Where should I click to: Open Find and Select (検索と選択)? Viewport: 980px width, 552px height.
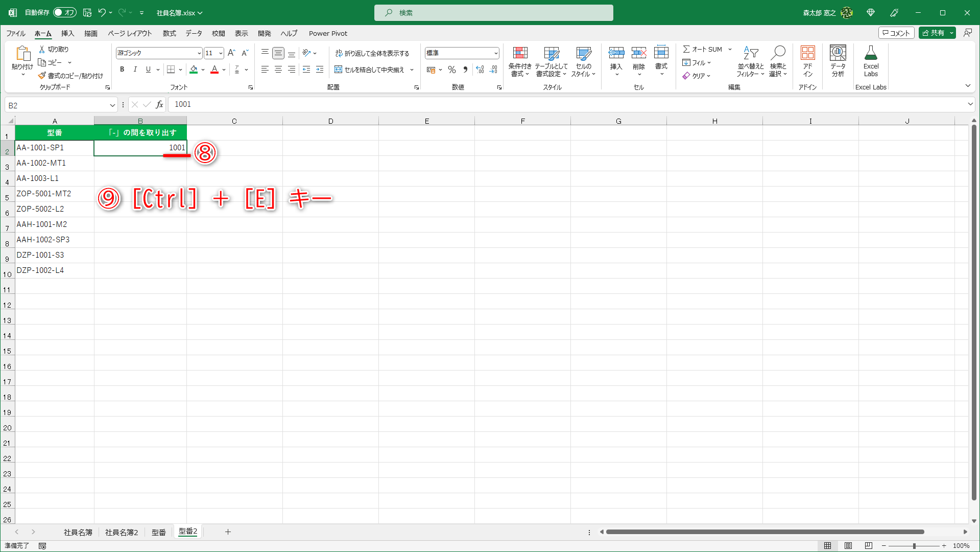pos(778,61)
